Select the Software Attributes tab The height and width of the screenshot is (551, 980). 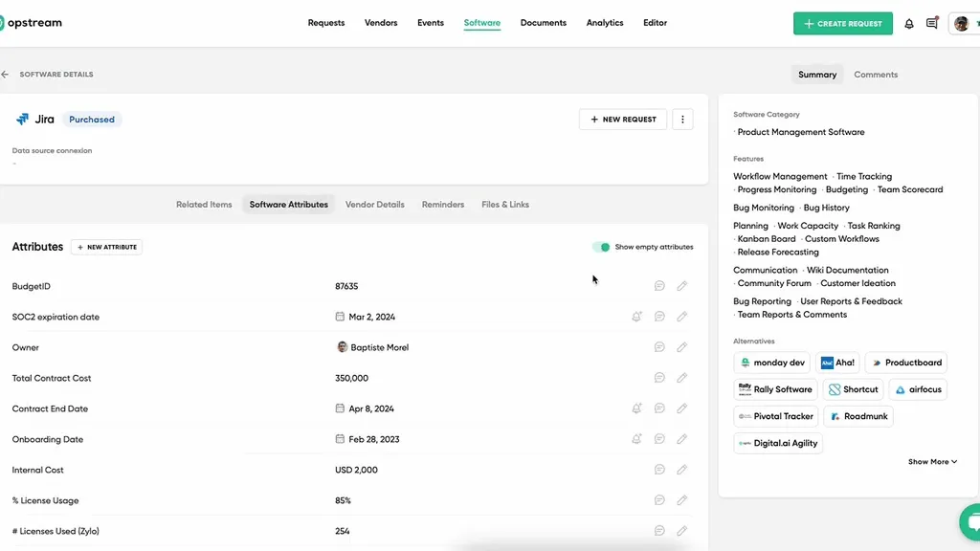289,205
